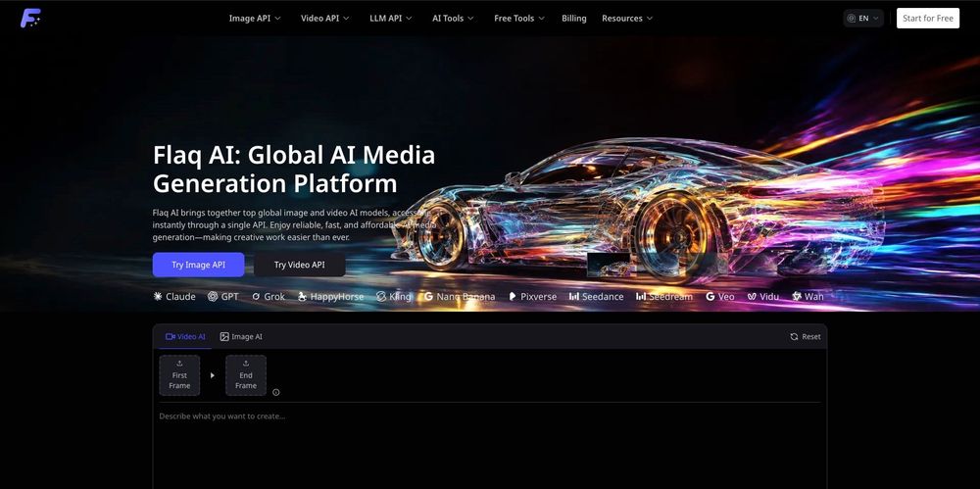
Task: Go to the Billing page
Action: coord(573,19)
